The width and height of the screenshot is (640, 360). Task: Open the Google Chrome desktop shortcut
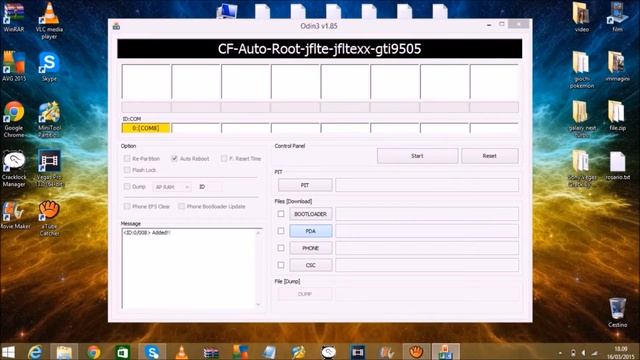[x=14, y=119]
